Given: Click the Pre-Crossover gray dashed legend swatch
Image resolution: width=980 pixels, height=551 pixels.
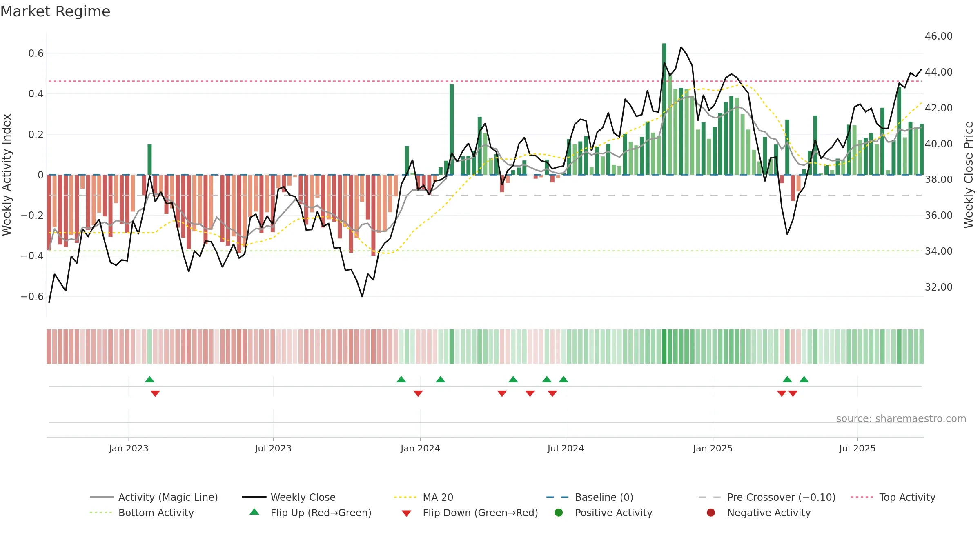Looking at the screenshot, I should pyautogui.click(x=710, y=497).
